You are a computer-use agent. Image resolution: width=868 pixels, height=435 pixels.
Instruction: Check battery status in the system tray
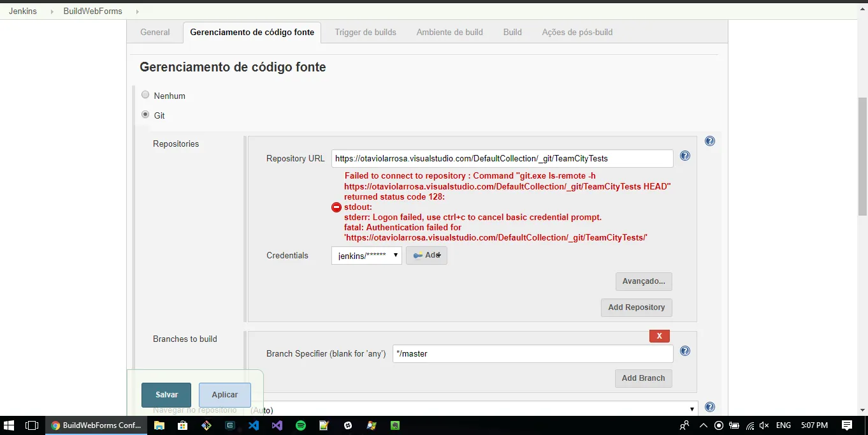[x=734, y=425]
